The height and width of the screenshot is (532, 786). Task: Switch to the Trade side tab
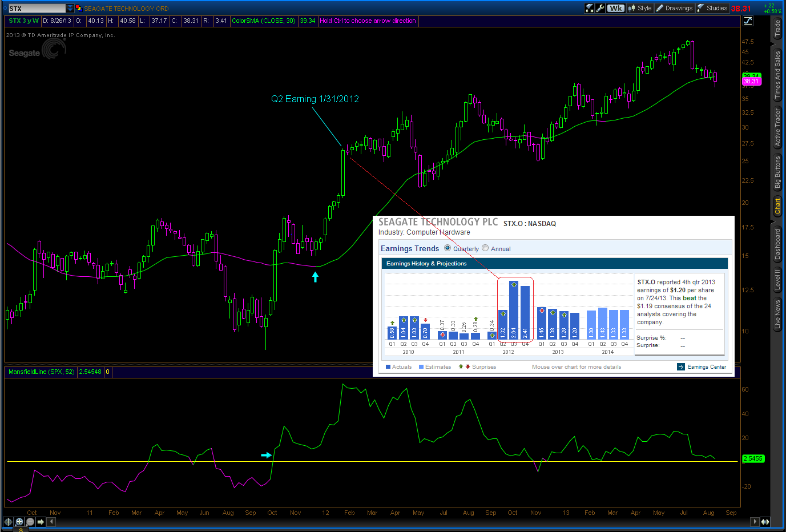[x=777, y=29]
